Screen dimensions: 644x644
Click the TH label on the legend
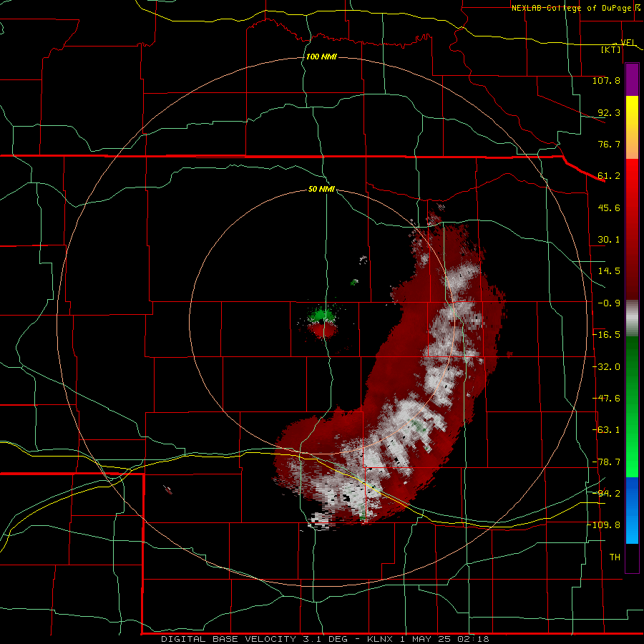(x=615, y=557)
